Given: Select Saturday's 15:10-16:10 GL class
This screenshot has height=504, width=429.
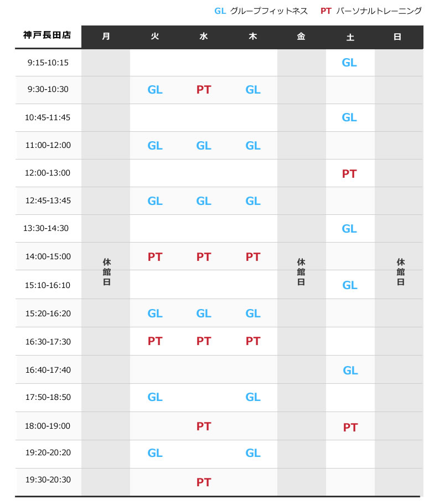Looking at the screenshot, I should pos(350,285).
